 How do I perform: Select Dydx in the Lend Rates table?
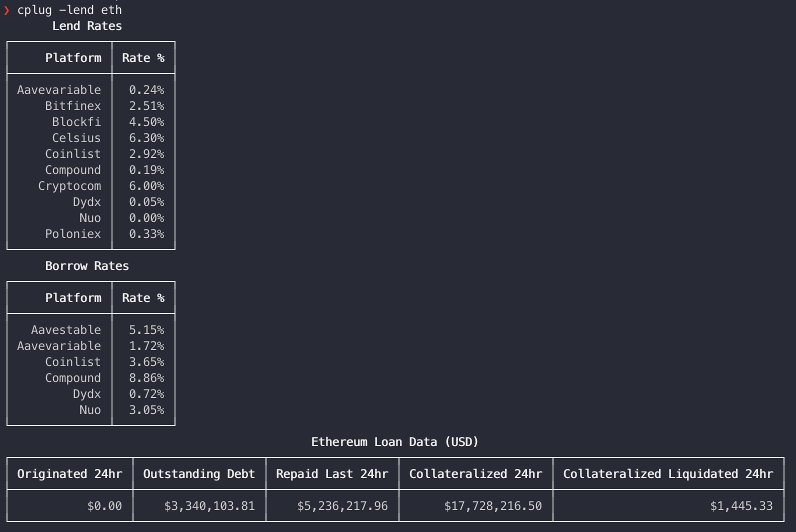pos(87,202)
